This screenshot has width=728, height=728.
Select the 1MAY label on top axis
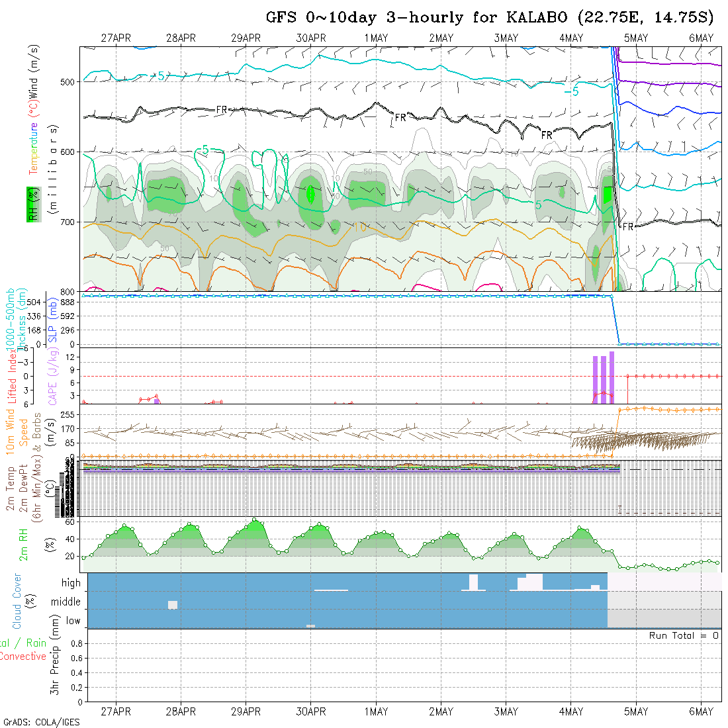[x=376, y=38]
